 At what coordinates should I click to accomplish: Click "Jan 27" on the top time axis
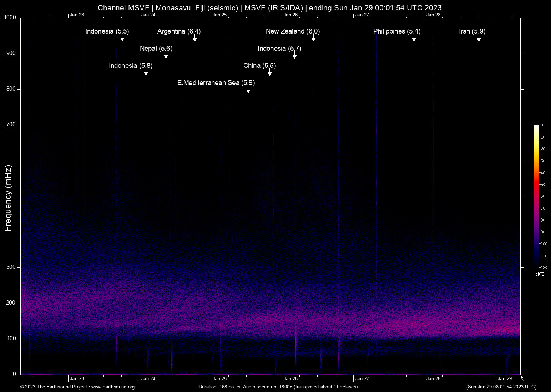pos(362,15)
